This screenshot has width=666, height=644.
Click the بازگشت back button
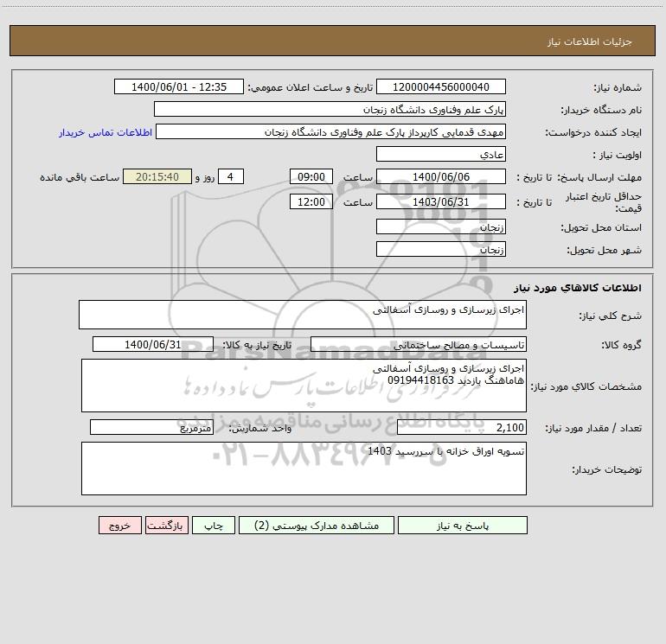166,525
